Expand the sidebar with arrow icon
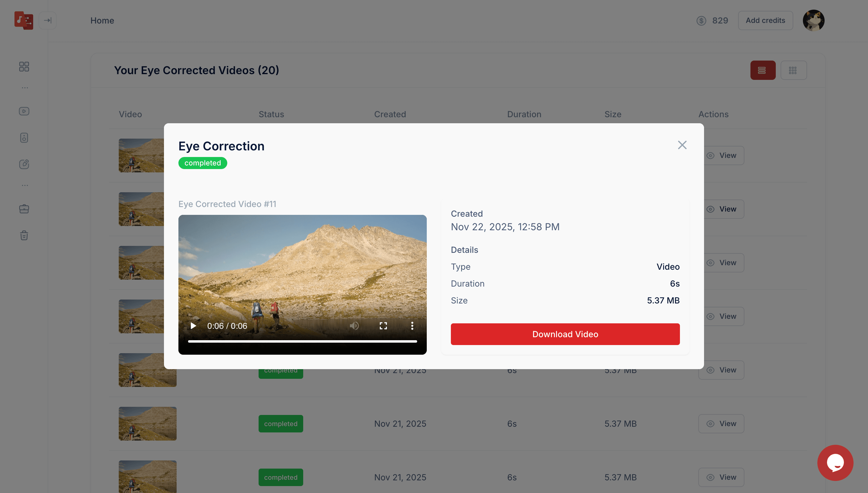868x493 pixels. coord(47,20)
